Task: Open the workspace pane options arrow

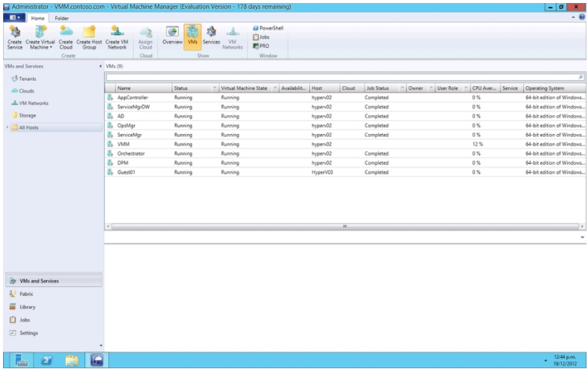Action: pos(100,345)
